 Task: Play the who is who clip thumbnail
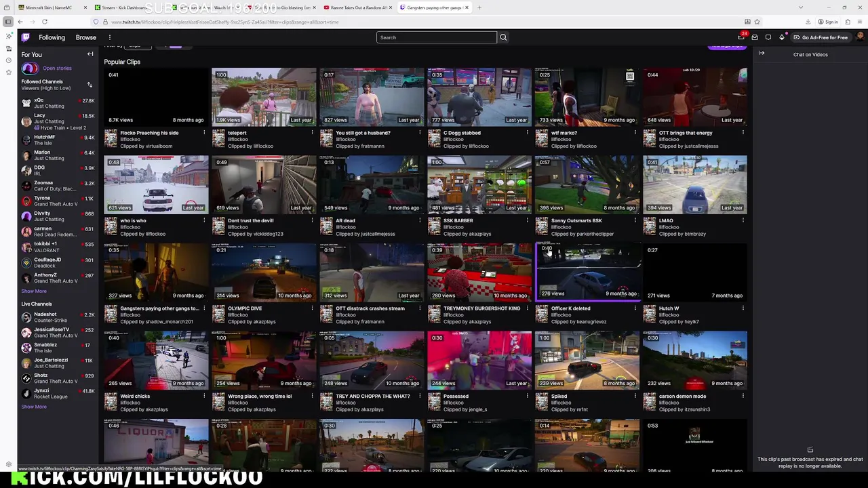click(156, 184)
